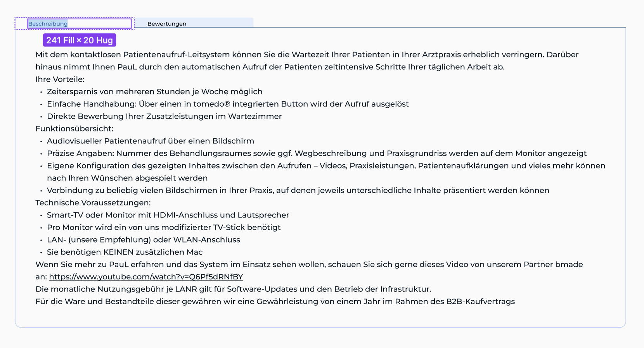Click the Zeitersparnis bullet line
Screen dimensions: 644x348
(154, 91)
